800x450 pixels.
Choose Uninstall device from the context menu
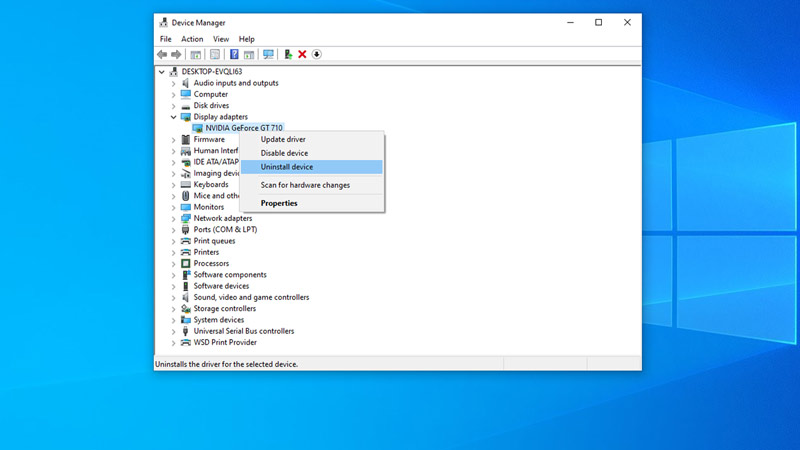[x=312, y=167]
